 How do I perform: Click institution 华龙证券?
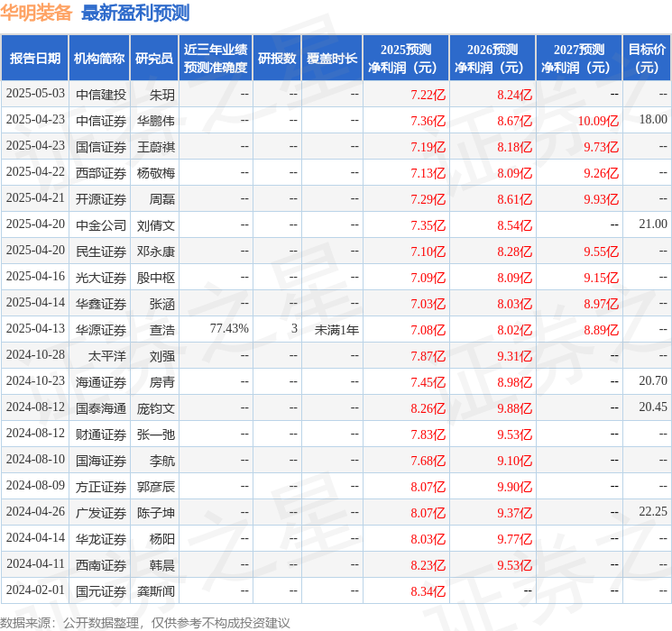click(x=101, y=539)
